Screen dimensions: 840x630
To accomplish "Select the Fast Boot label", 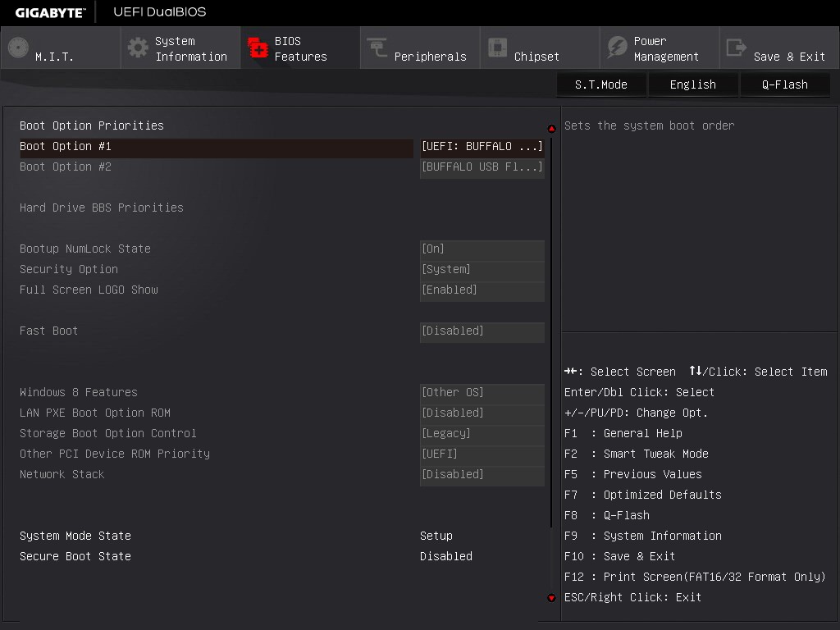I will pos(48,331).
